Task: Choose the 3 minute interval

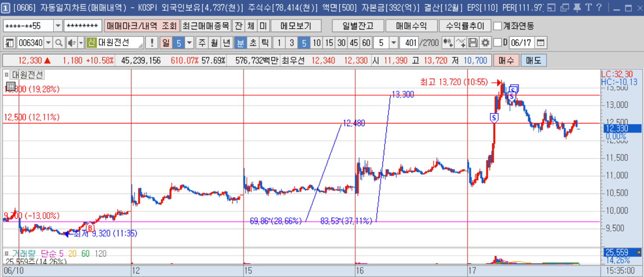Action: pyautogui.click(x=292, y=43)
